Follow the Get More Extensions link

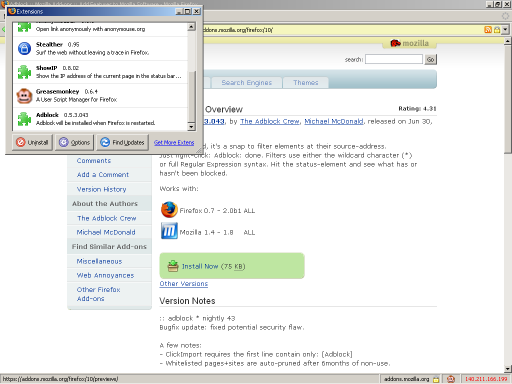coord(174,143)
